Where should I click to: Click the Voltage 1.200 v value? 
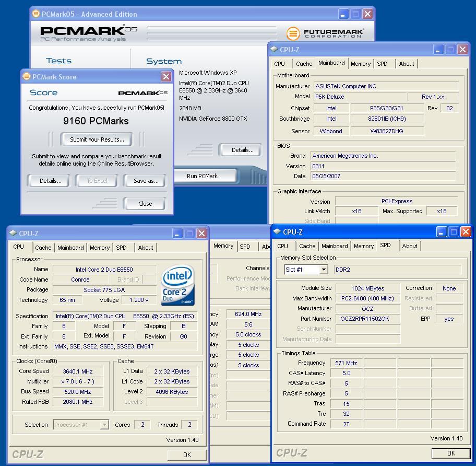139,300
